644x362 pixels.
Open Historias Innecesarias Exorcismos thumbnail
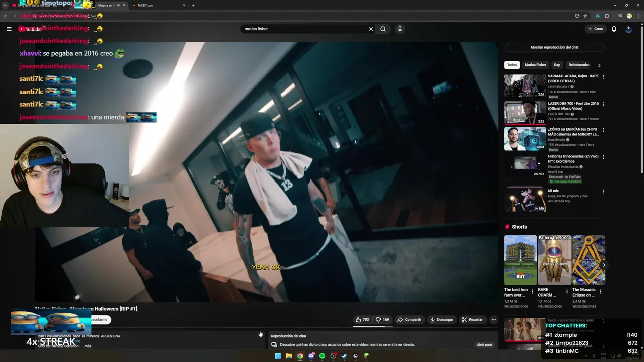[x=525, y=165]
